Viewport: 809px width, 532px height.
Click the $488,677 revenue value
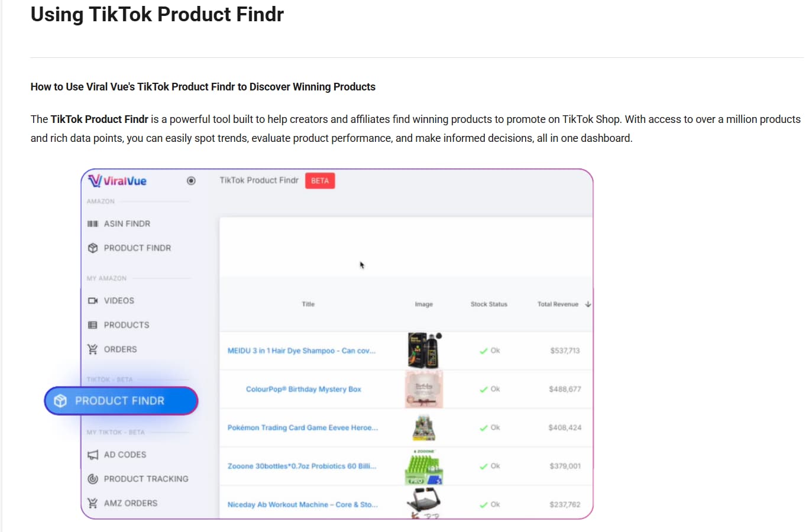[565, 389]
